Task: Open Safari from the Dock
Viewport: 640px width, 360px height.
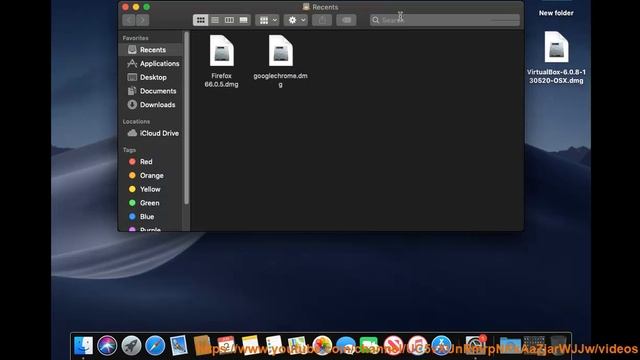Action: tap(155, 345)
